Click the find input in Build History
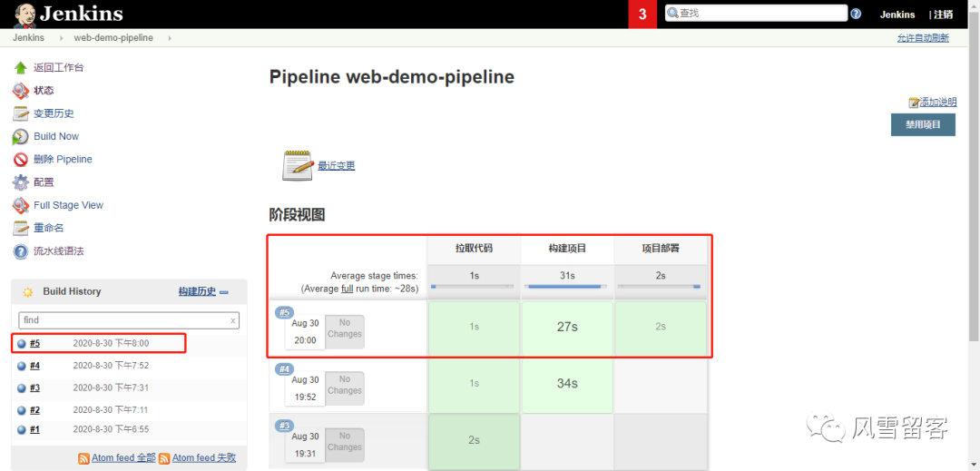 pyautogui.click(x=128, y=320)
